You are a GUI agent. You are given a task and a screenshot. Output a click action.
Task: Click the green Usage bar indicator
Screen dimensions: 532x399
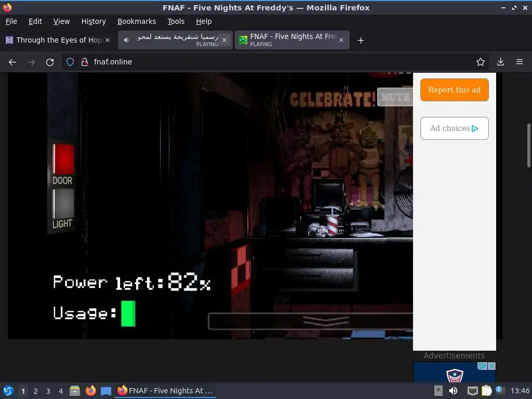[128, 313]
